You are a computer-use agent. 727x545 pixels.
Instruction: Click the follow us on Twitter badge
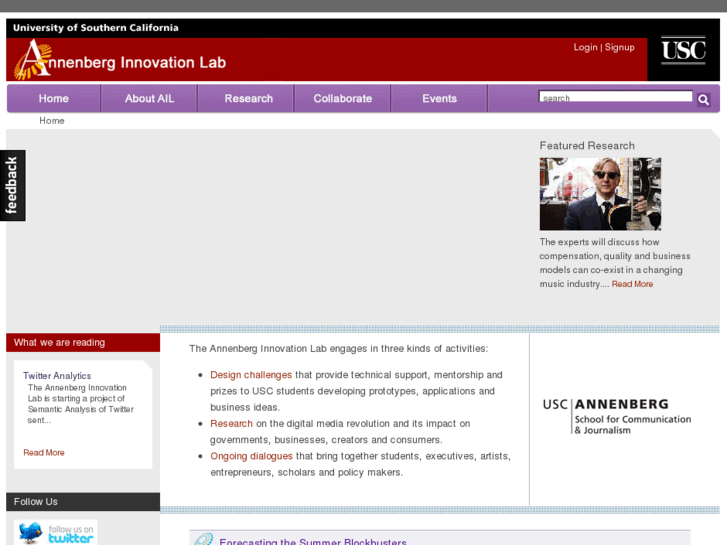56,532
